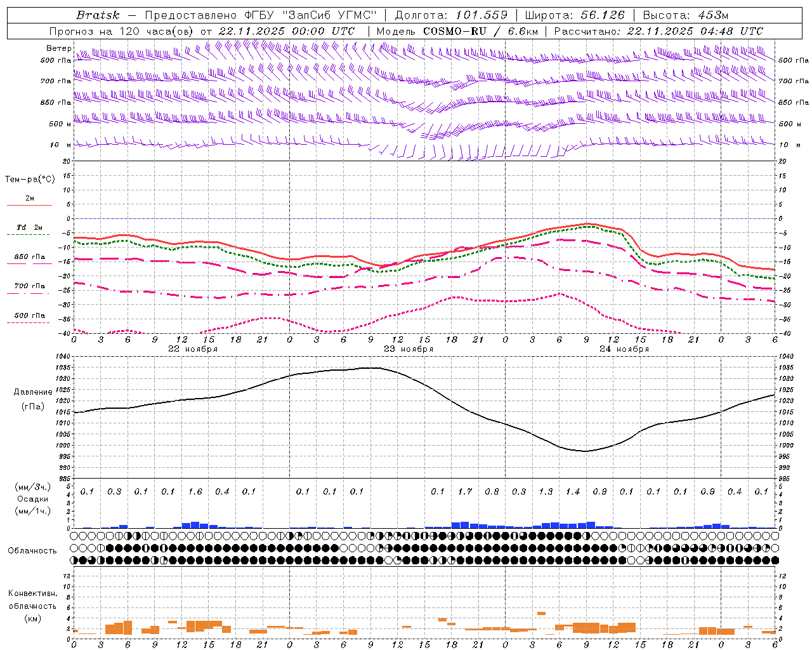Click the precipitation value "1.7"
This screenshot has width=812, height=650.
(x=465, y=492)
